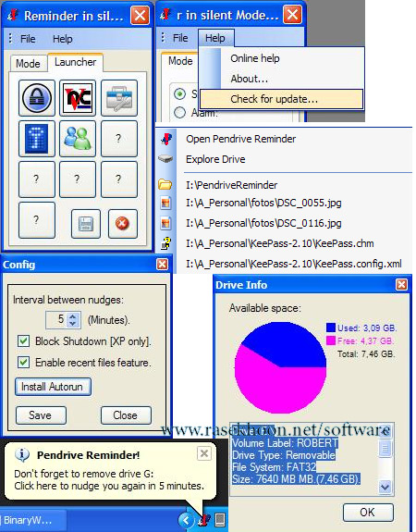Click the image icon beside DSC_0055.jpg
Viewport: 416px width, 532px height.
pyautogui.click(x=165, y=203)
